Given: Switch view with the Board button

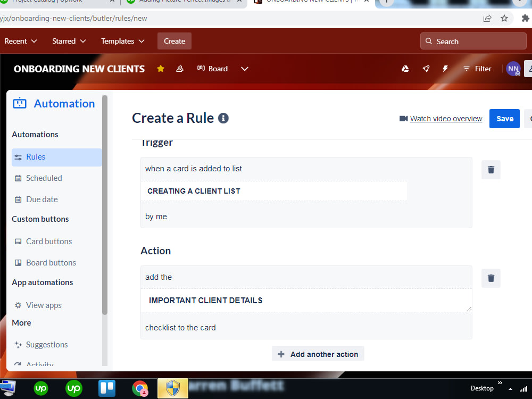Looking at the screenshot, I should point(213,69).
